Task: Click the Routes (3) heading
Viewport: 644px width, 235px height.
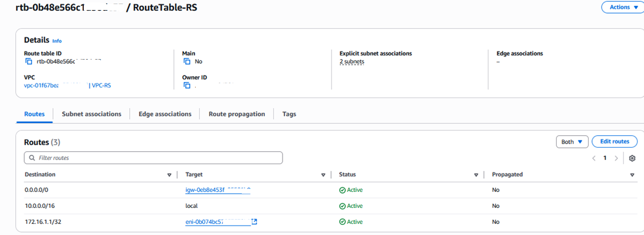Action: point(42,142)
